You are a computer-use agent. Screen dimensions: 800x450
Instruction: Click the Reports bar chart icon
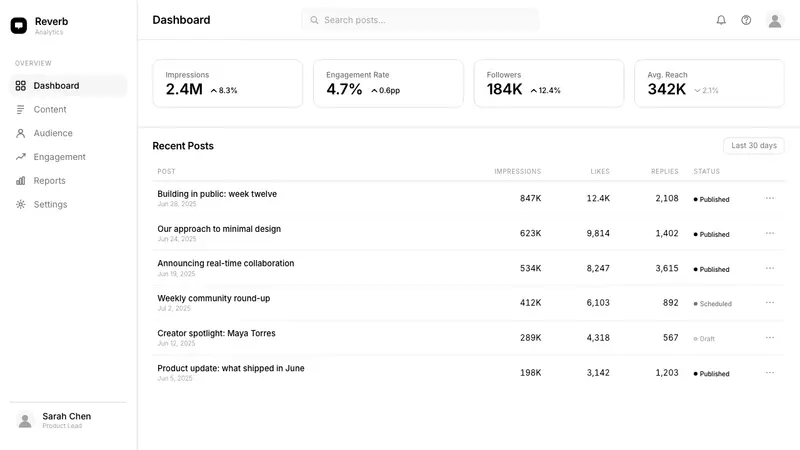pos(20,181)
